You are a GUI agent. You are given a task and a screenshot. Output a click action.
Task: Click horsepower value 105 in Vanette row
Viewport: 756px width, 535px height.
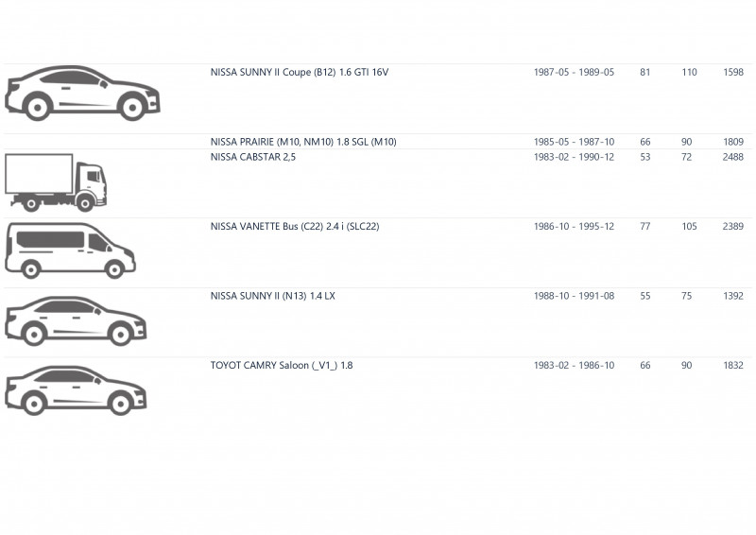tap(689, 226)
